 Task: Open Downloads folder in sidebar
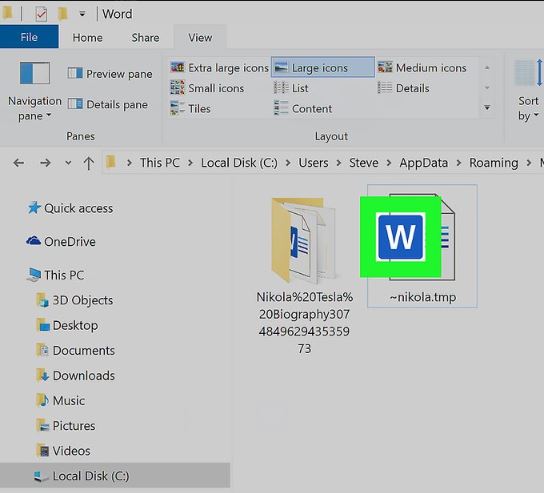[x=76, y=375]
